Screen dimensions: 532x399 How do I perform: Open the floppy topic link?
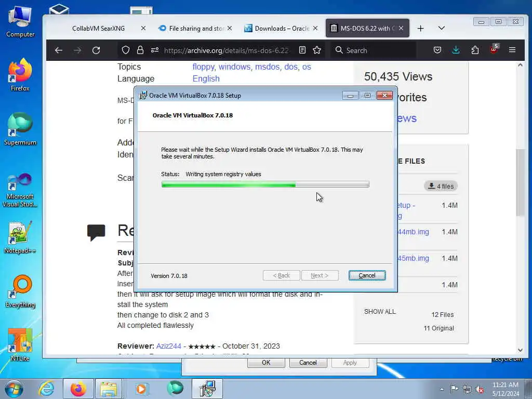tap(203, 67)
